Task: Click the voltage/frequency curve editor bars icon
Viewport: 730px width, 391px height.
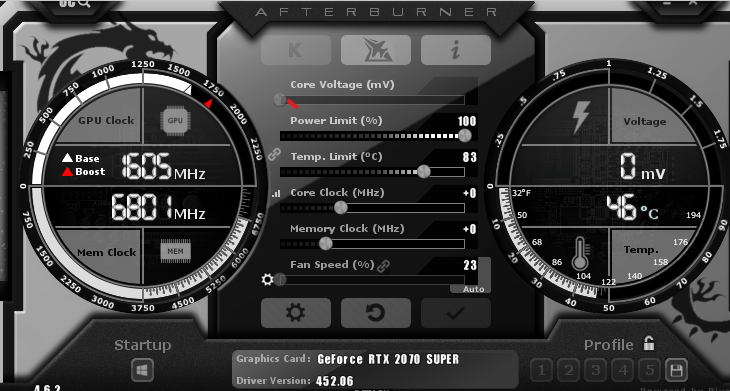Action: (276, 193)
